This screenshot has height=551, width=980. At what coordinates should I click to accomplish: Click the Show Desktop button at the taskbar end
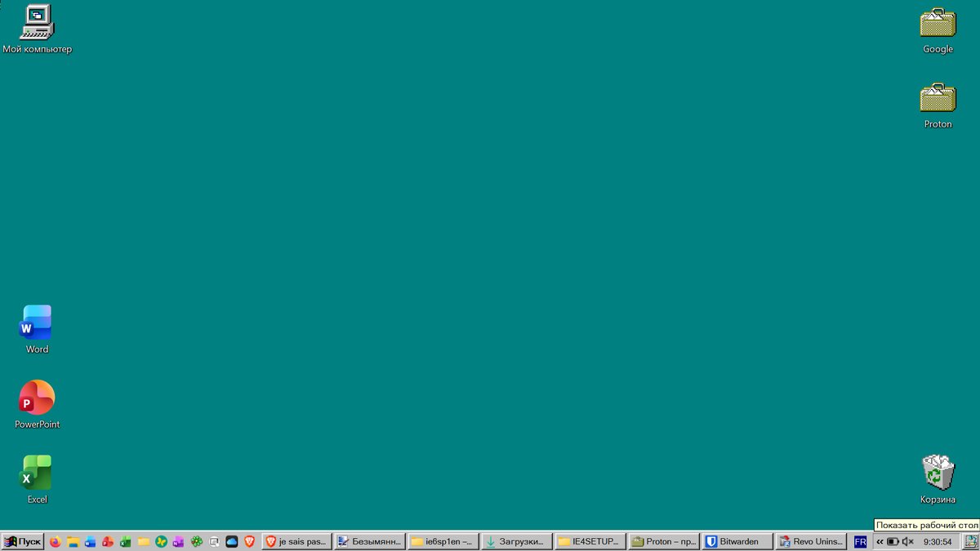click(x=970, y=541)
